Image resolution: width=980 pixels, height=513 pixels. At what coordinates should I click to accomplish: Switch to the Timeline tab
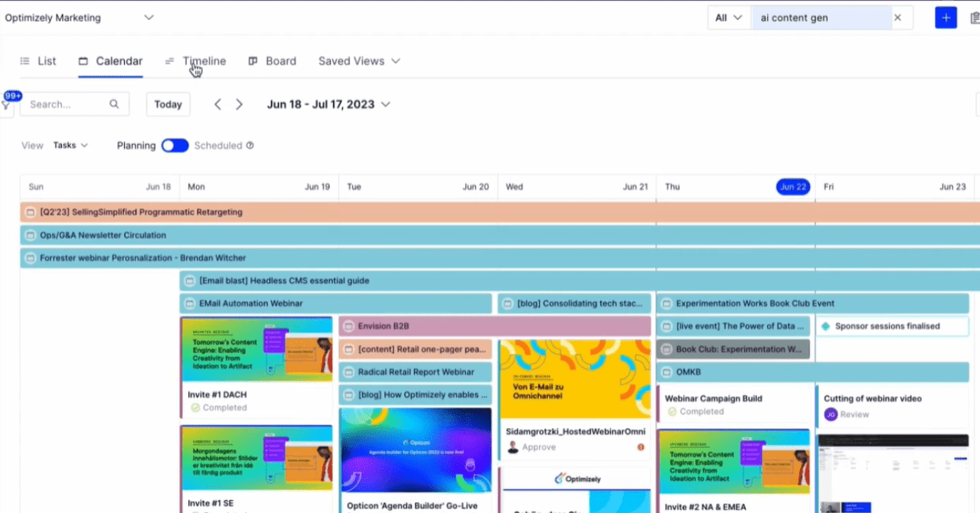tap(195, 61)
